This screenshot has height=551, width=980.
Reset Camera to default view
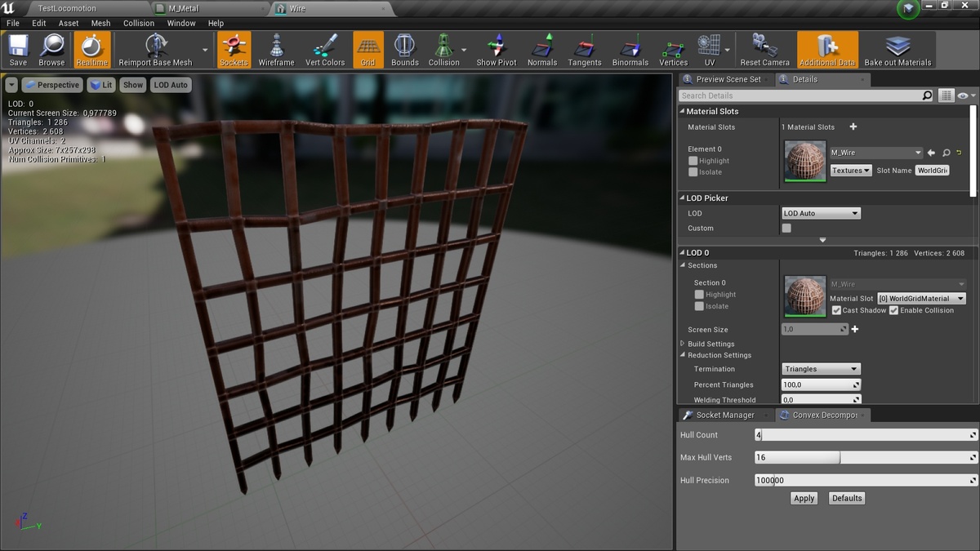(765, 50)
